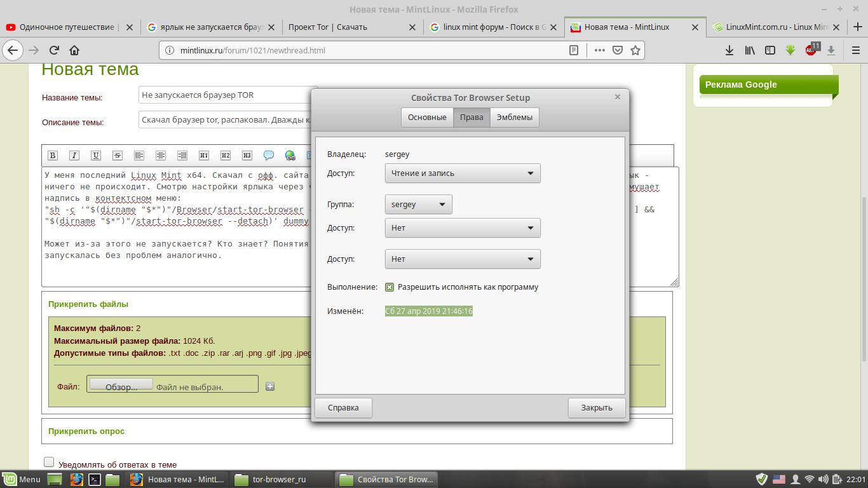The height and width of the screenshot is (488, 868).
Task: Uncheck 'Разрешить исполнять как программу' checkbox
Action: point(390,287)
